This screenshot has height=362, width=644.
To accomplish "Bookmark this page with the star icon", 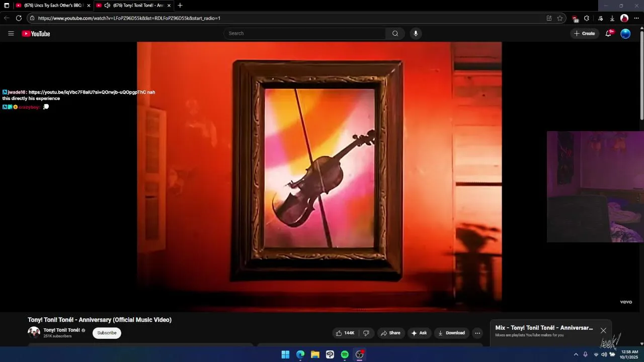I will pos(559,18).
